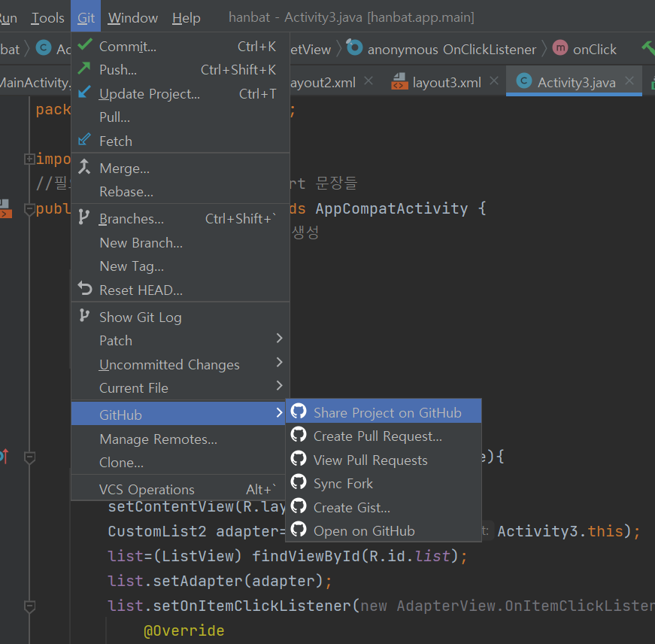Select Pull... from Git menu
Screen dimensions: 655x644
coord(180,117)
